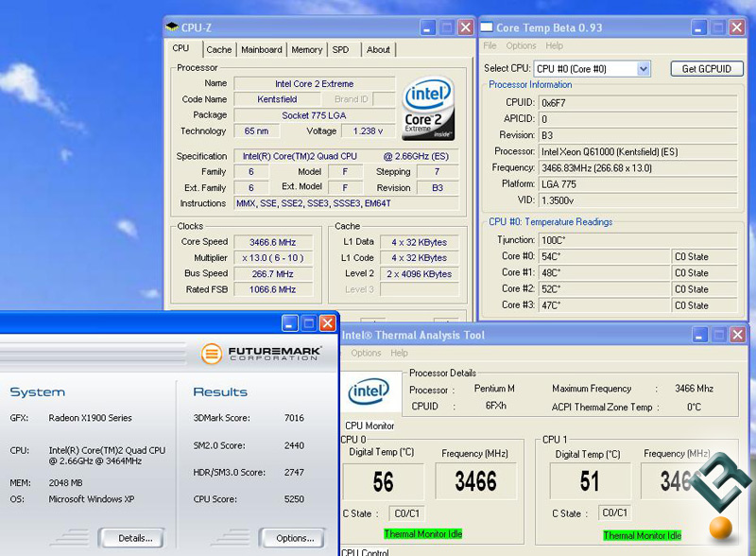Click the Technology value 65 nm
The width and height of the screenshot is (756, 556).
click(256, 130)
